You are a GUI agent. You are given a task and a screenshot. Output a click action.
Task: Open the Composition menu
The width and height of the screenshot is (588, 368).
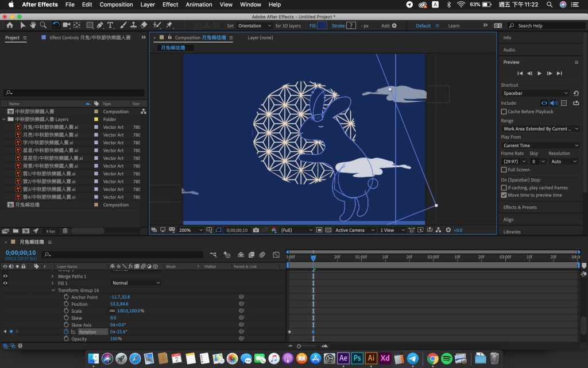click(x=116, y=5)
